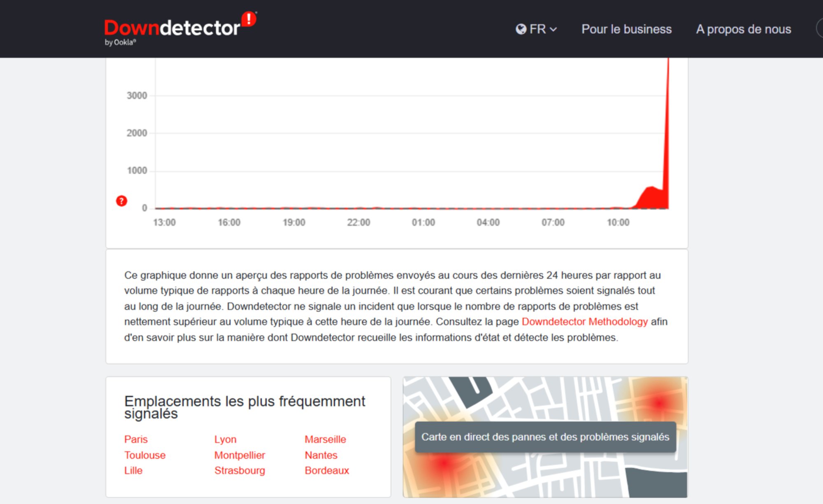
Task: Open the language selector chevron
Action: click(x=553, y=30)
